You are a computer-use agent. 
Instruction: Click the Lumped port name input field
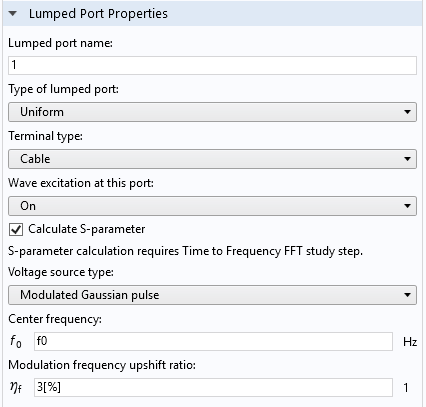pyautogui.click(x=212, y=65)
